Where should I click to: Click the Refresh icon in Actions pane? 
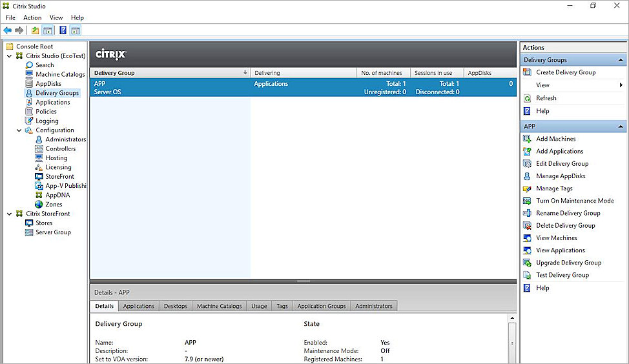click(528, 98)
